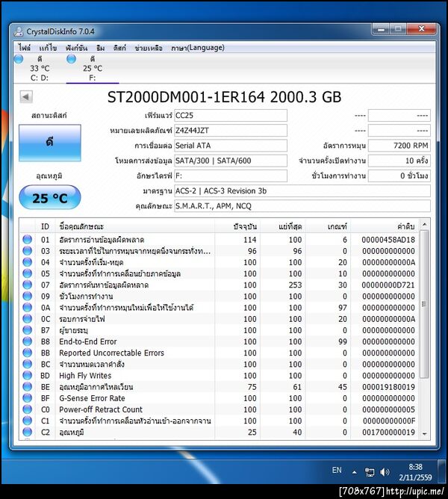The image size is (448, 499).
Task: Click the ปัจจุบัน column header
Action: coord(237,226)
